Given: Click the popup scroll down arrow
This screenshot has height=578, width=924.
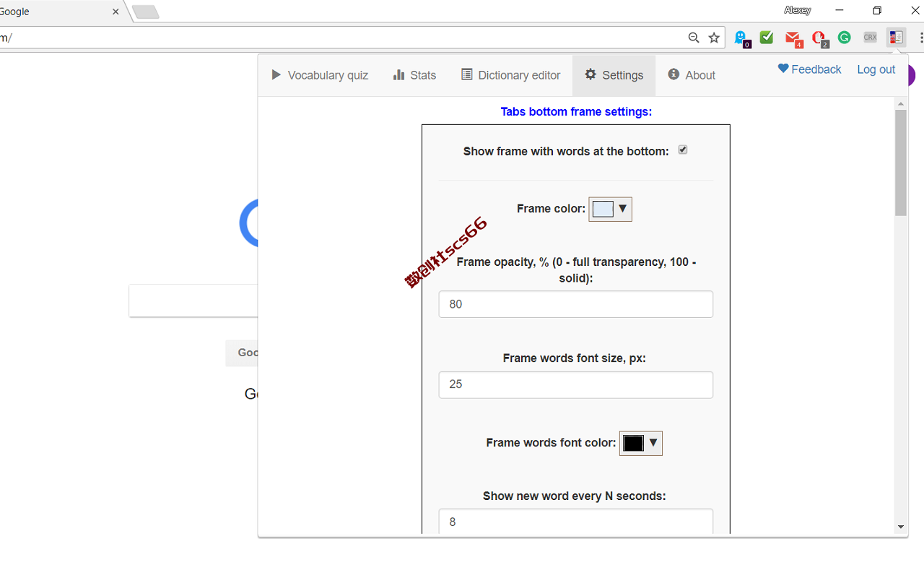Looking at the screenshot, I should [x=901, y=527].
